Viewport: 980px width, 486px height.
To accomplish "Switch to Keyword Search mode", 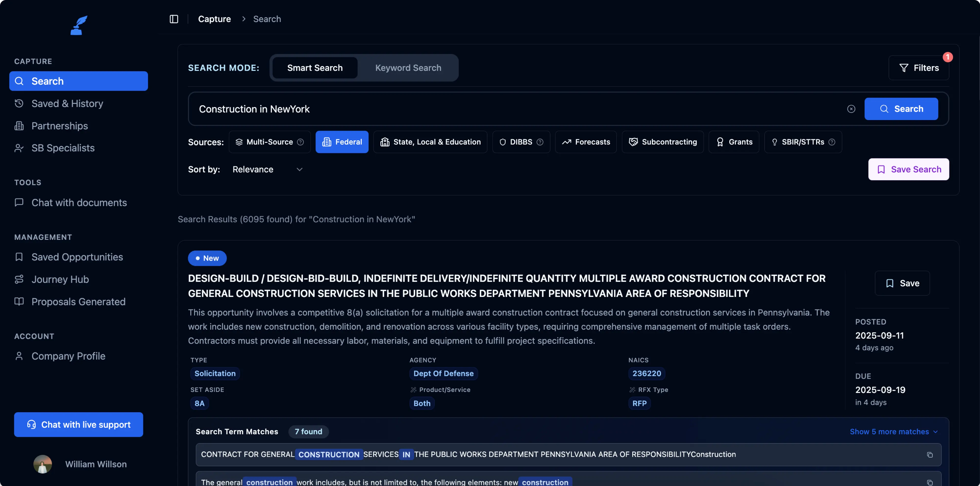I will [408, 68].
